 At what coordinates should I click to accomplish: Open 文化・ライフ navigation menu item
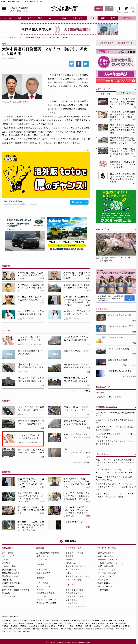tap(78, 18)
